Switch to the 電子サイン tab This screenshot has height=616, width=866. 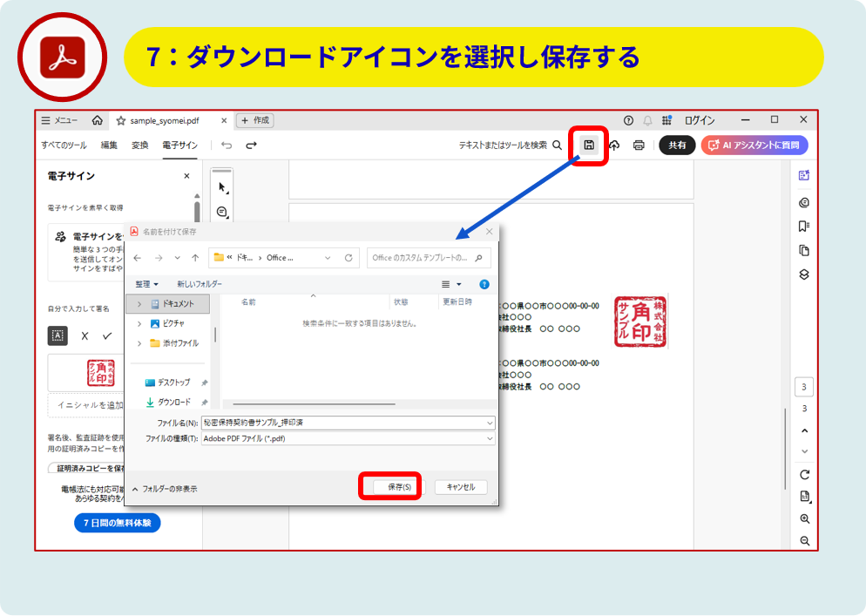click(x=179, y=146)
